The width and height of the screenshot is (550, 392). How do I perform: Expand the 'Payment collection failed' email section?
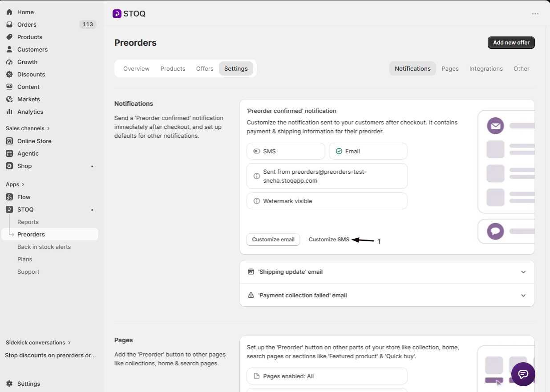(x=387, y=295)
